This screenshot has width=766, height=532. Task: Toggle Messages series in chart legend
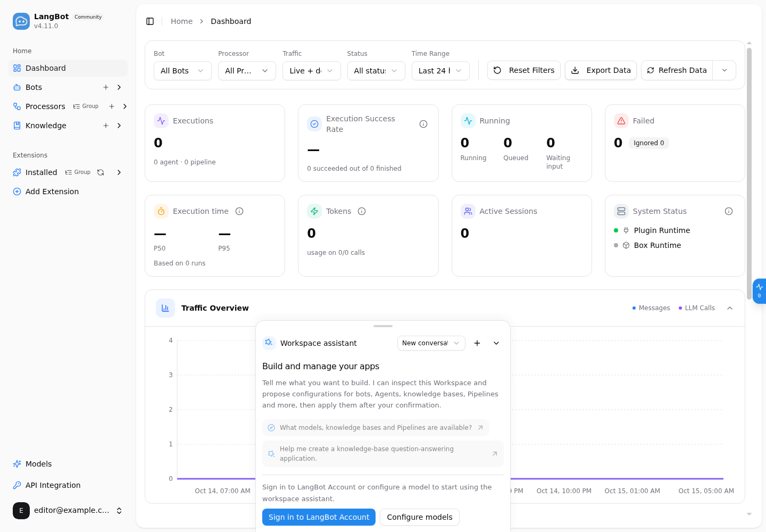[651, 308]
